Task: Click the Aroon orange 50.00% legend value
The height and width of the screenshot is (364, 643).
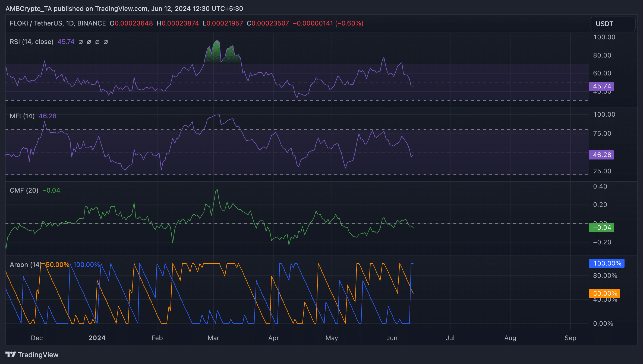Action: [58, 265]
